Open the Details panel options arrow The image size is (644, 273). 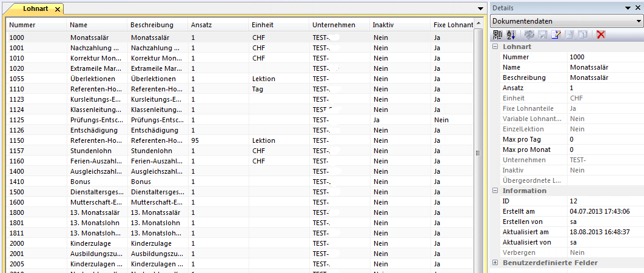pos(628,8)
